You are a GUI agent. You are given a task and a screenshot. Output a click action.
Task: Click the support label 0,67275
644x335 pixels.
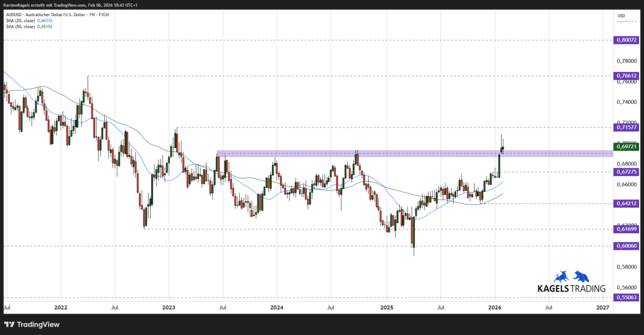[x=626, y=172]
